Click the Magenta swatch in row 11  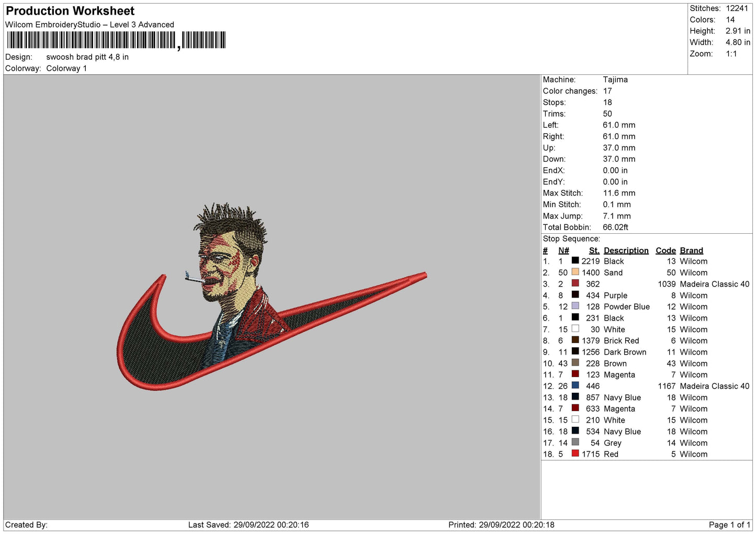(x=575, y=374)
